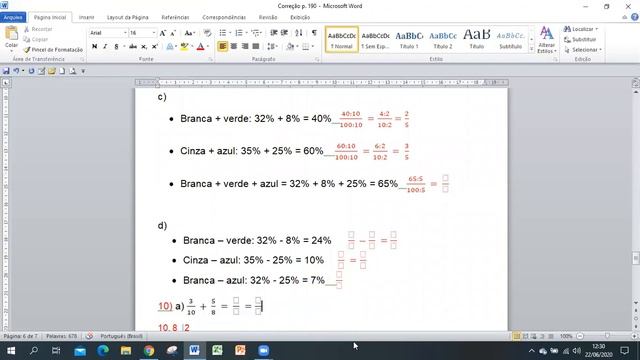Click Substituir (replace) in Edição group

coord(580,40)
